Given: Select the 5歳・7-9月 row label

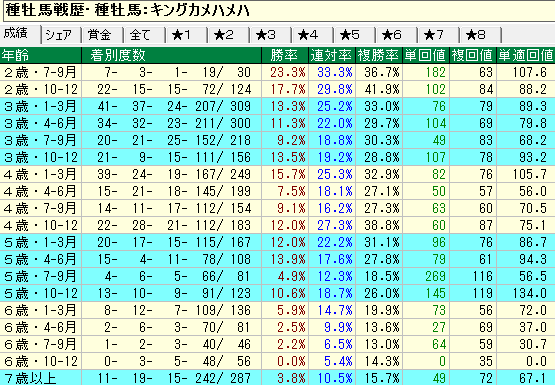Looking at the screenshot, I should tap(40, 276).
